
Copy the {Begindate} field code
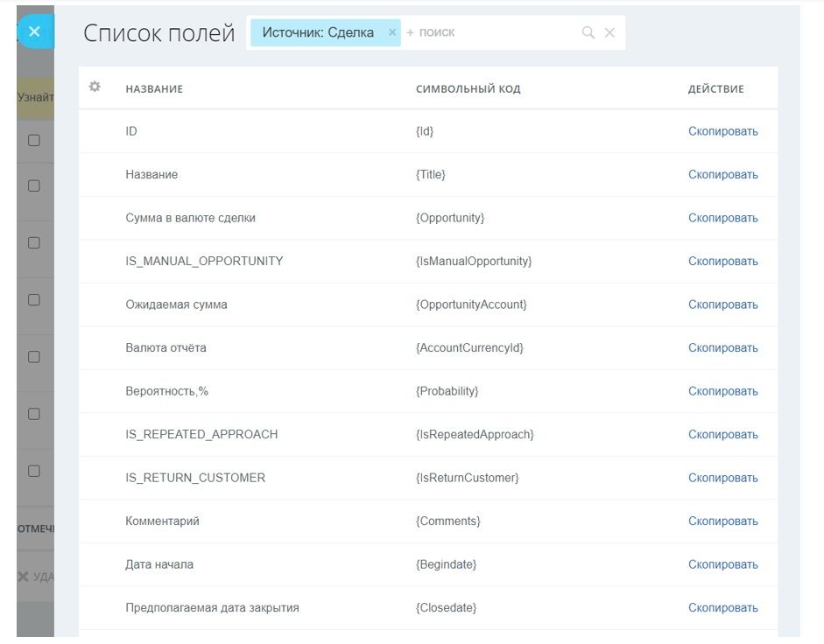(723, 564)
